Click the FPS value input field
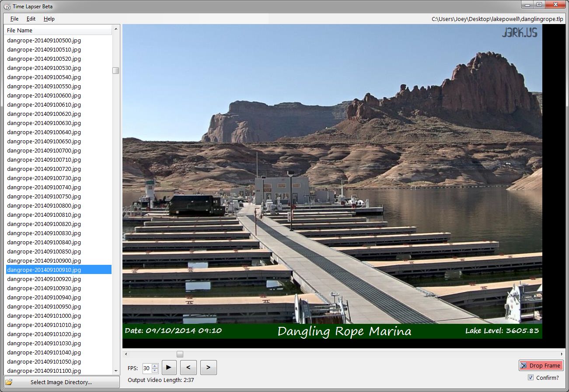Screen dimensions: 569x392 (x=147, y=368)
